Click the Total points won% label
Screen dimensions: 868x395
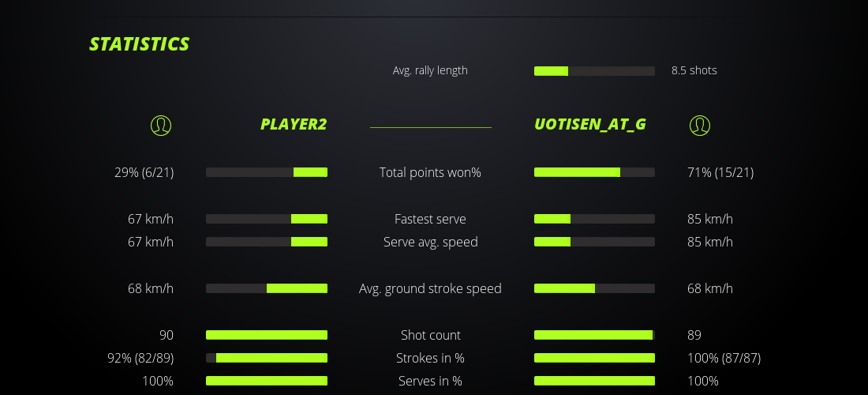pyautogui.click(x=430, y=172)
